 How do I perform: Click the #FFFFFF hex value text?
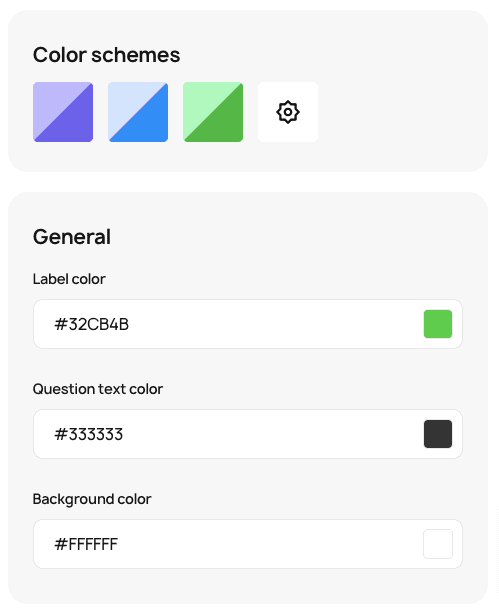(86, 545)
